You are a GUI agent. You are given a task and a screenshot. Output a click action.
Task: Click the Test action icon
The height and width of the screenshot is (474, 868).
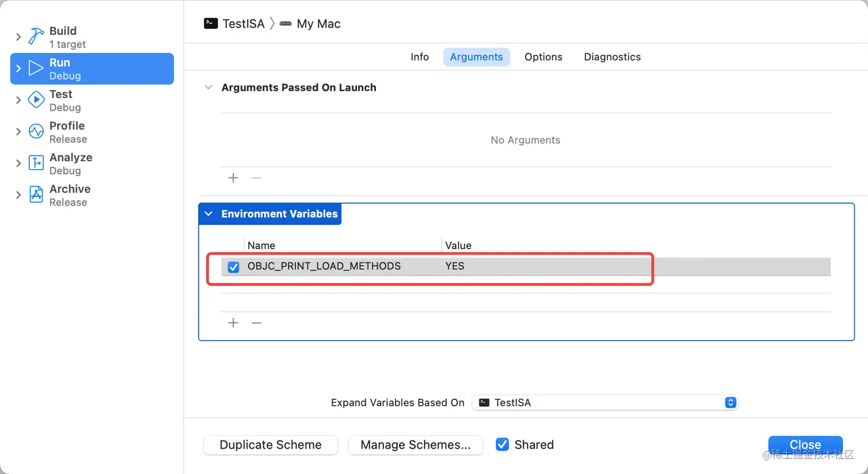36,100
